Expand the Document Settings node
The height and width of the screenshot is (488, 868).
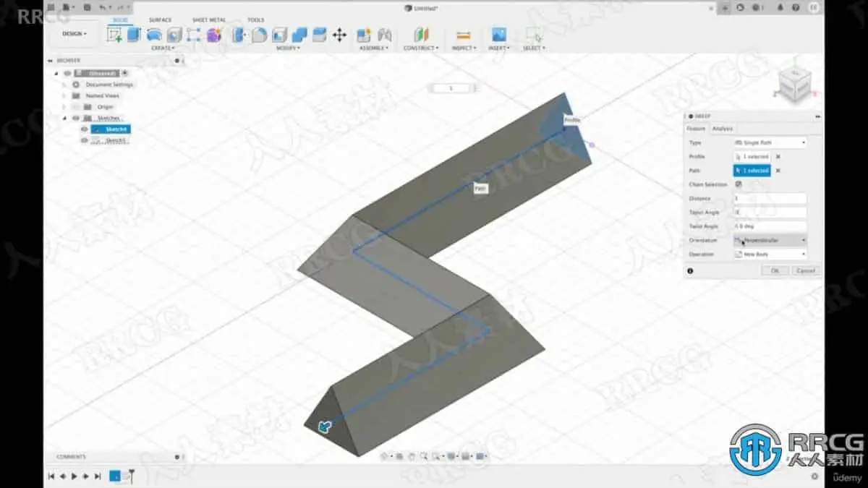click(64, 85)
